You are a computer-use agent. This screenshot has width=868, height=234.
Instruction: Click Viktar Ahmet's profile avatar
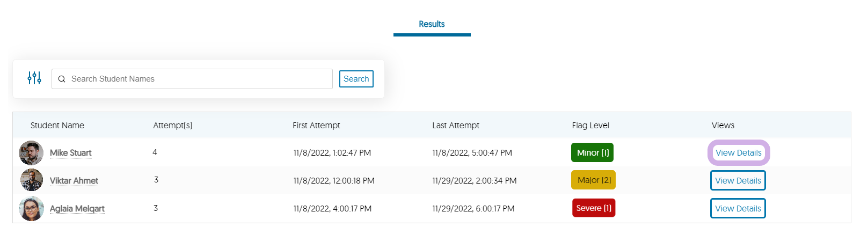pyautogui.click(x=32, y=180)
